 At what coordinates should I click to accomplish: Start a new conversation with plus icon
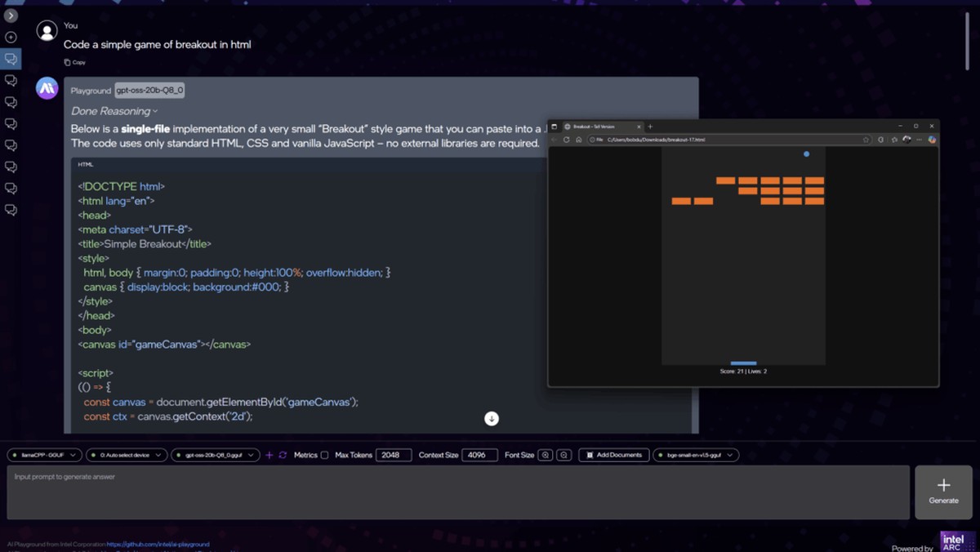pyautogui.click(x=11, y=38)
